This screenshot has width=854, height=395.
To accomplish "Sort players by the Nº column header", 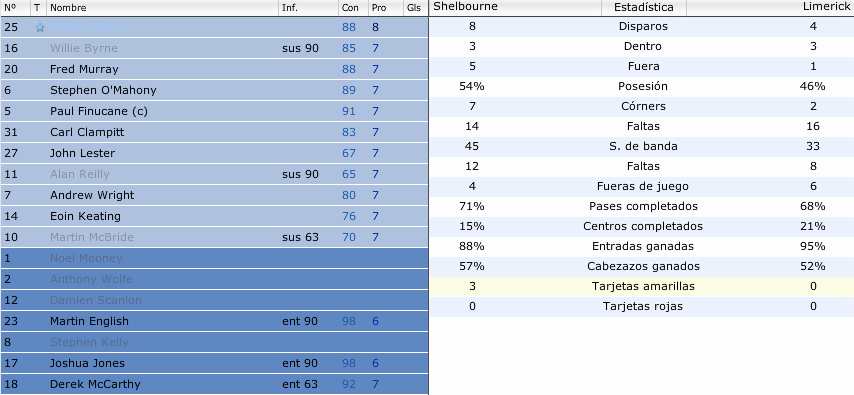I will coord(15,8).
